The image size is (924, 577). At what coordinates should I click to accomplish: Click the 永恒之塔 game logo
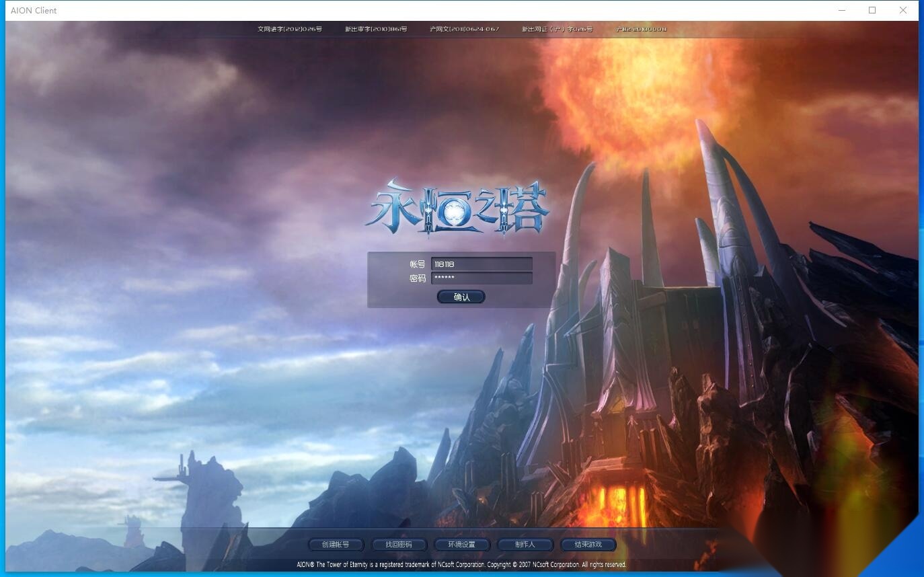click(458, 208)
